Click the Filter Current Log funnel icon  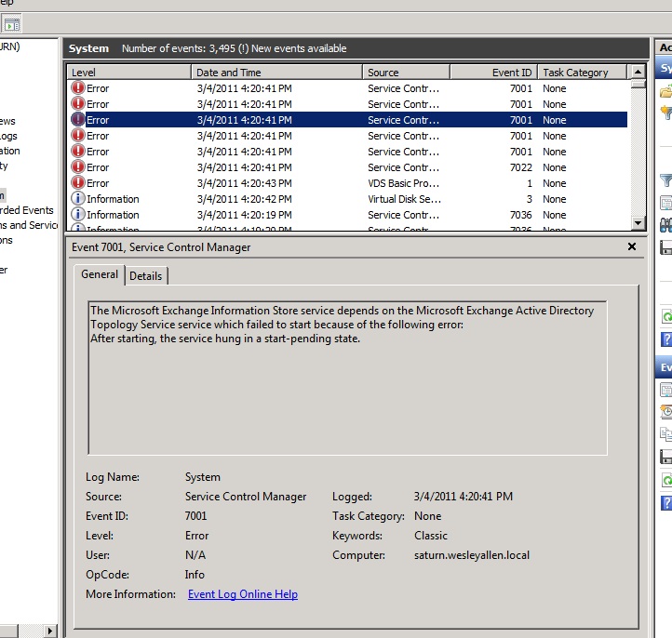pyautogui.click(x=666, y=180)
